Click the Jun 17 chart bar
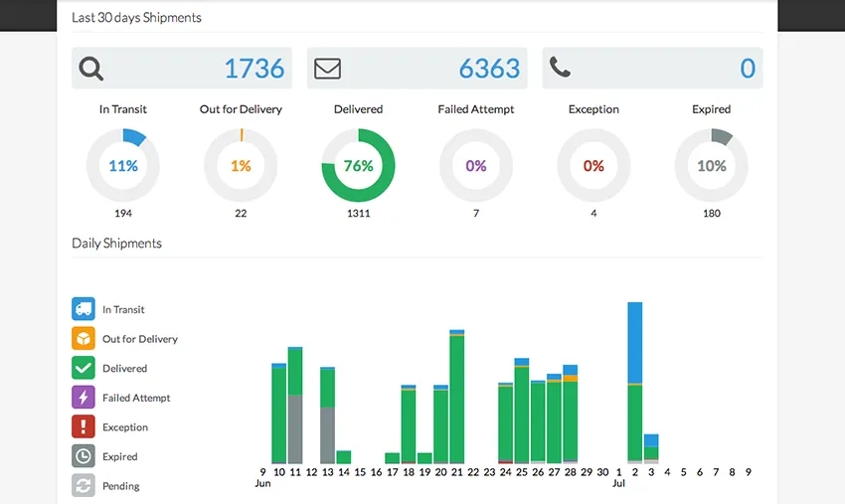Image resolution: width=845 pixels, height=504 pixels. click(x=393, y=458)
